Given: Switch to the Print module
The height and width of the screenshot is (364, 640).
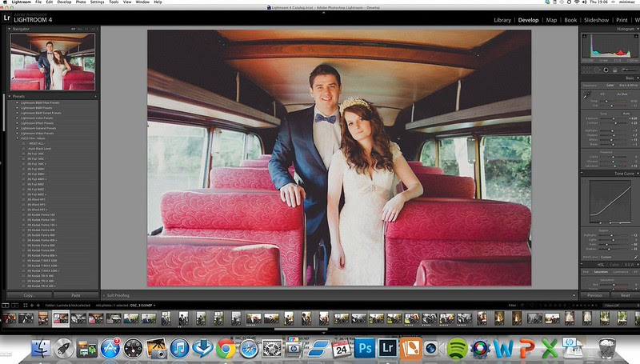Looking at the screenshot, I should (x=622, y=20).
